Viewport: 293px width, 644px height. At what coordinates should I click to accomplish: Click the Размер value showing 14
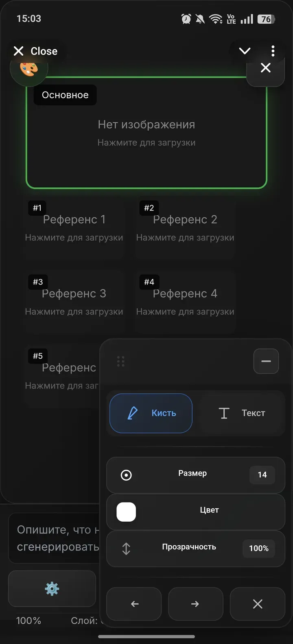(x=262, y=475)
